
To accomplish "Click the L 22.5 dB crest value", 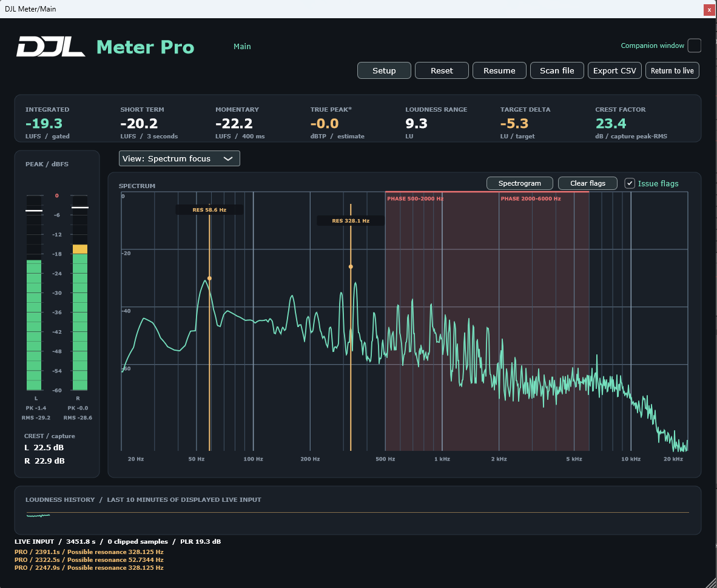I will click(x=44, y=447).
